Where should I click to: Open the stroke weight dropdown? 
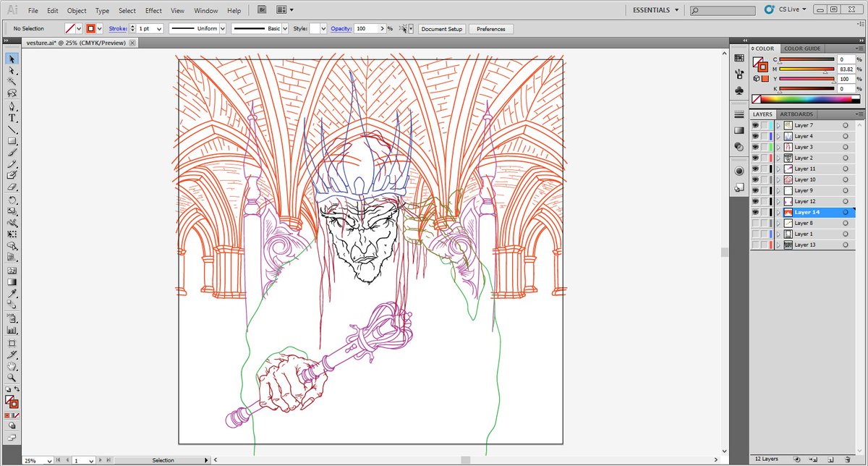tap(159, 28)
